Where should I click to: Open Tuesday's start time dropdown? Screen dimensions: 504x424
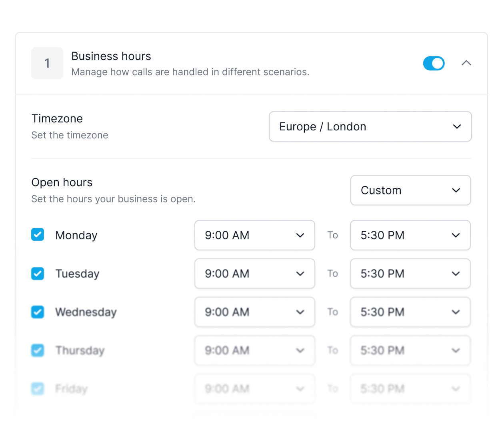(x=254, y=274)
